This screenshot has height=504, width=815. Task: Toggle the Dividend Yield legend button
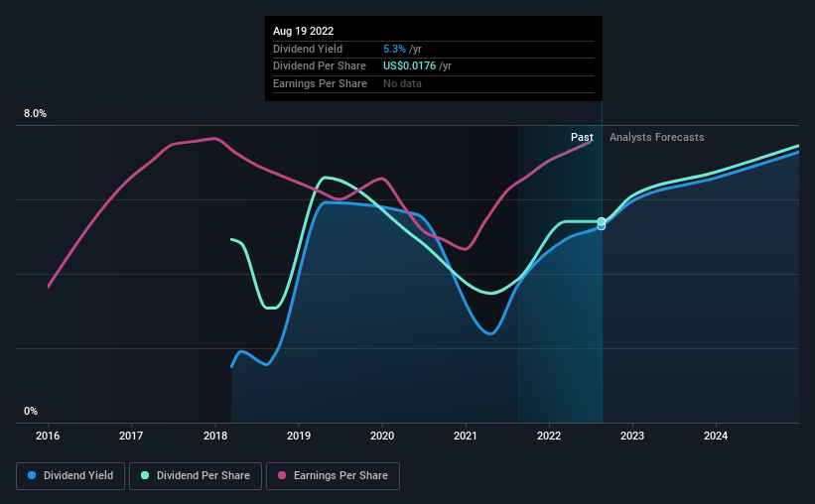70,476
